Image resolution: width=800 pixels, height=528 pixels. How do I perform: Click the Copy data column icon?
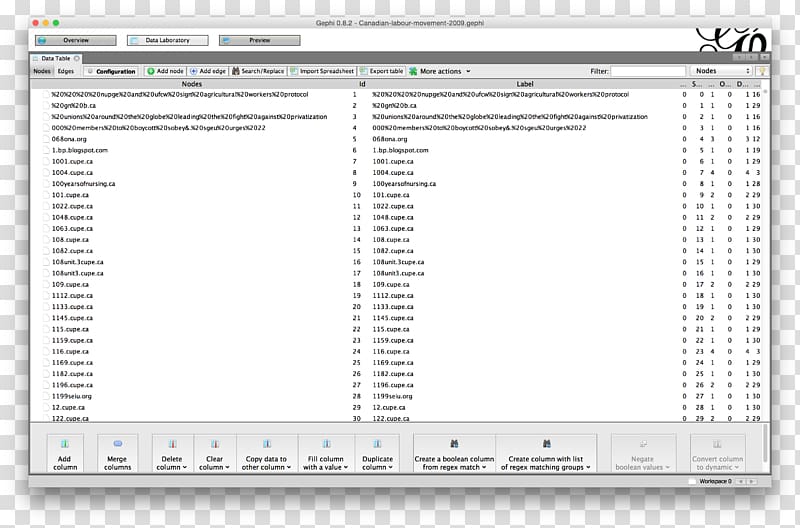click(x=267, y=444)
